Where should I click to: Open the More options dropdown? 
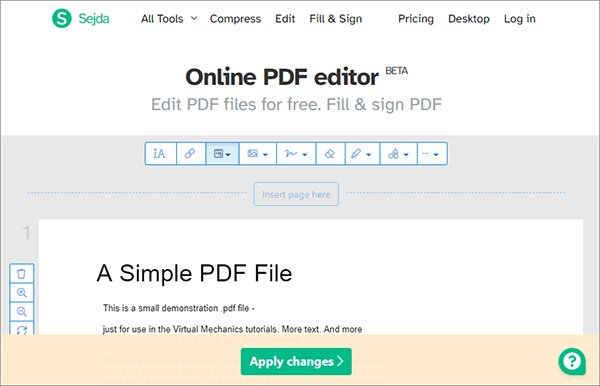432,154
